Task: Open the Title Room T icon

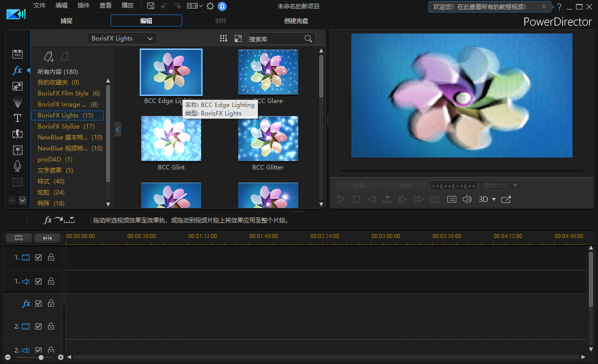Action: click(x=18, y=118)
